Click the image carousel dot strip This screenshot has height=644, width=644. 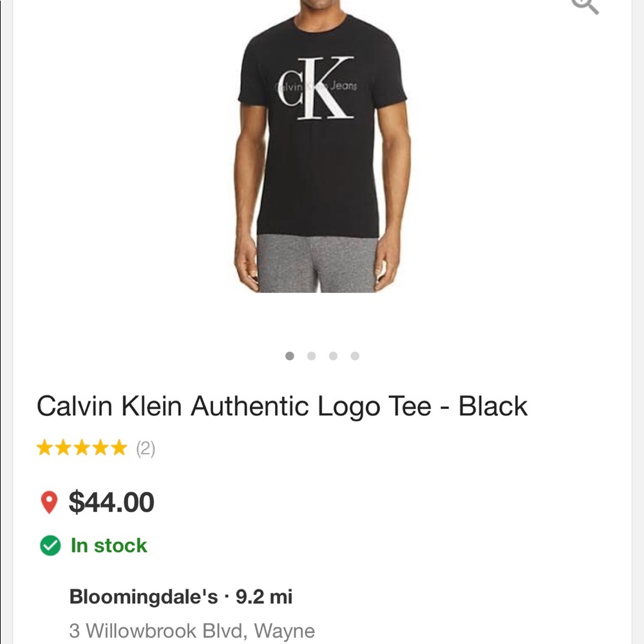pos(322,355)
